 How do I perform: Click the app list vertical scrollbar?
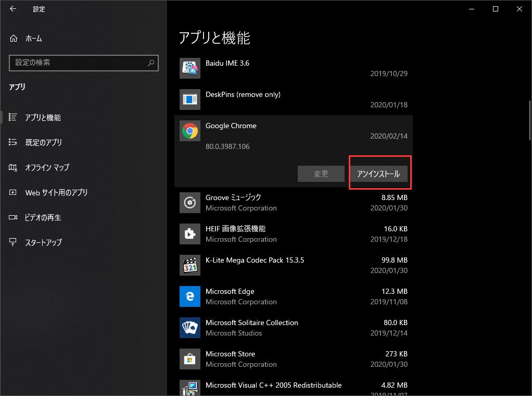(529, 120)
